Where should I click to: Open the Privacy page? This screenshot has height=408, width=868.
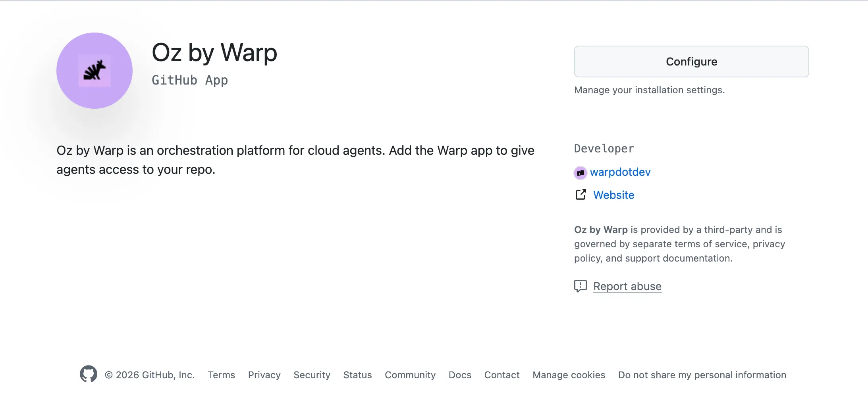(264, 375)
